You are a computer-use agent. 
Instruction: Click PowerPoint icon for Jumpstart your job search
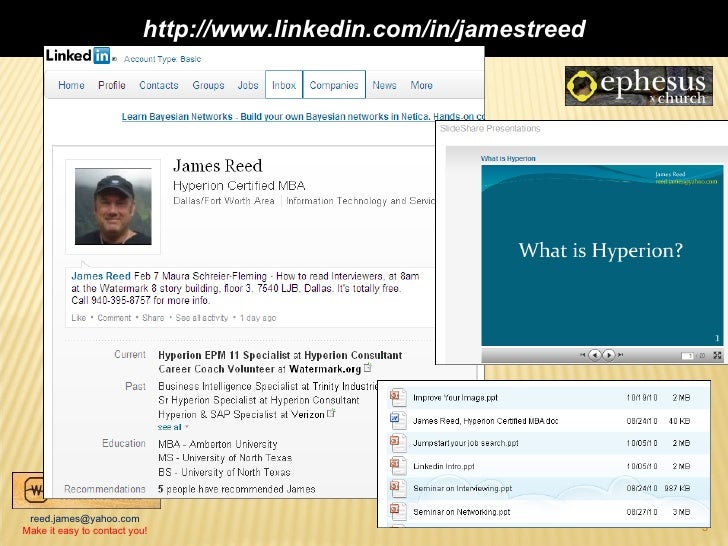pos(397,443)
